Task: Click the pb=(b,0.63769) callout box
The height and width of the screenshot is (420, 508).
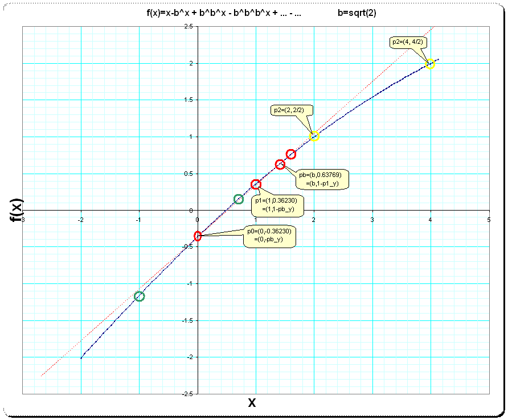Action: [321, 179]
